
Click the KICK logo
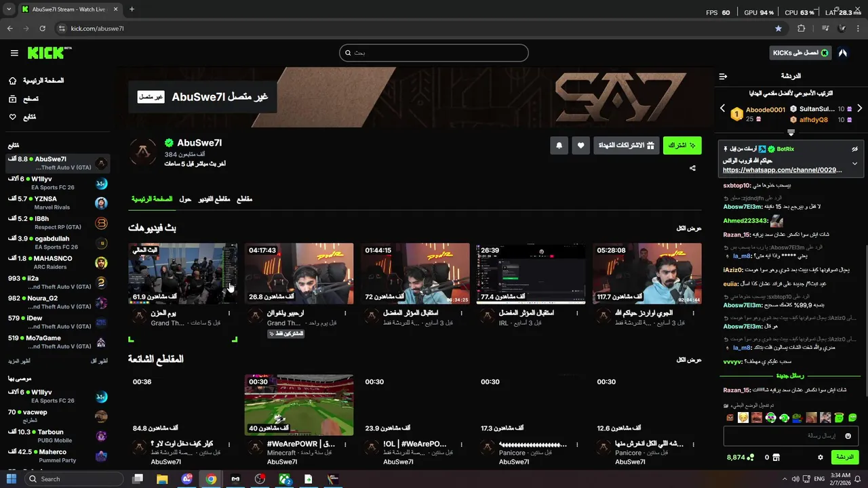[49, 53]
